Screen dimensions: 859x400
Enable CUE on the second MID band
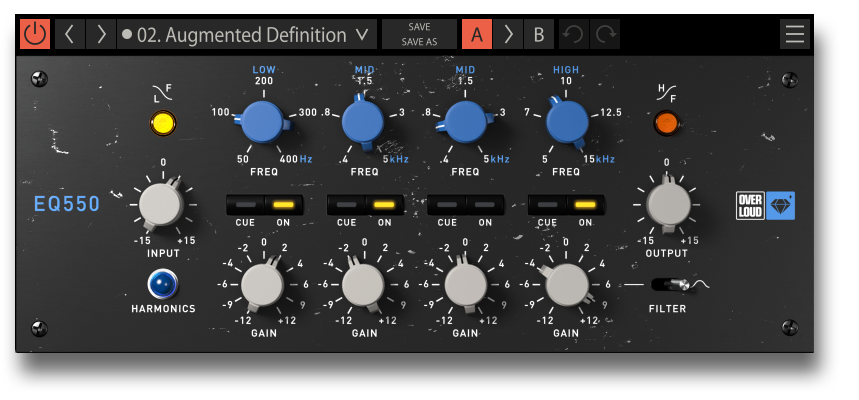pos(446,205)
